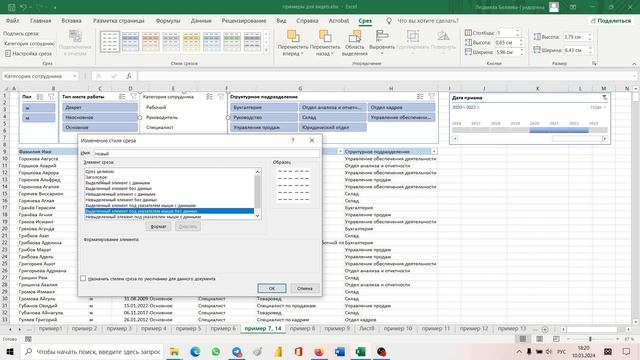The width and height of the screenshot is (640, 360).
Task: Clear the filter on the Дата приема timeline
Action: point(604,98)
